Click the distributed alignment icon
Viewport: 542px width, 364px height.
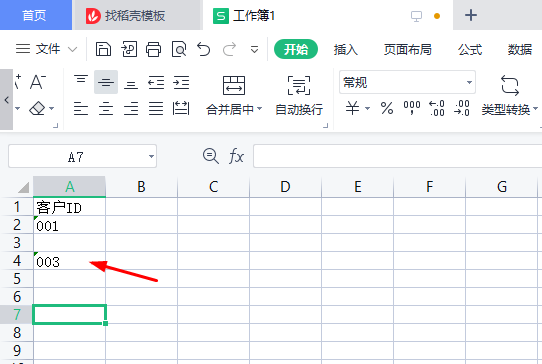pyautogui.click(x=181, y=108)
